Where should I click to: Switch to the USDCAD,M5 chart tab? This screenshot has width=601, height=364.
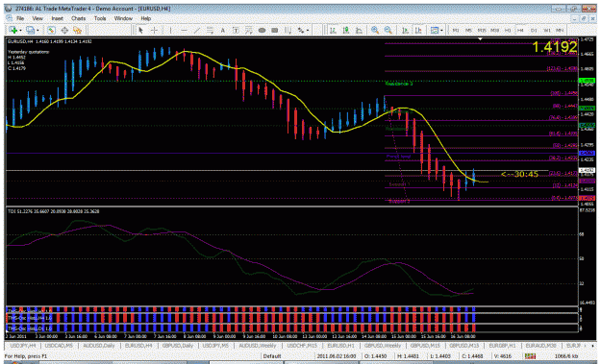(59, 346)
